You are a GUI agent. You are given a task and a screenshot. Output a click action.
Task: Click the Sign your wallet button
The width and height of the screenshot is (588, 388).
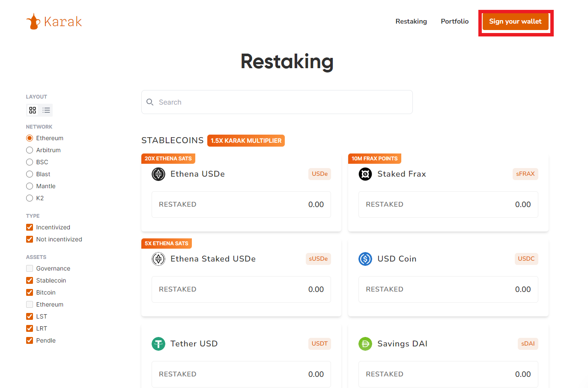click(515, 21)
